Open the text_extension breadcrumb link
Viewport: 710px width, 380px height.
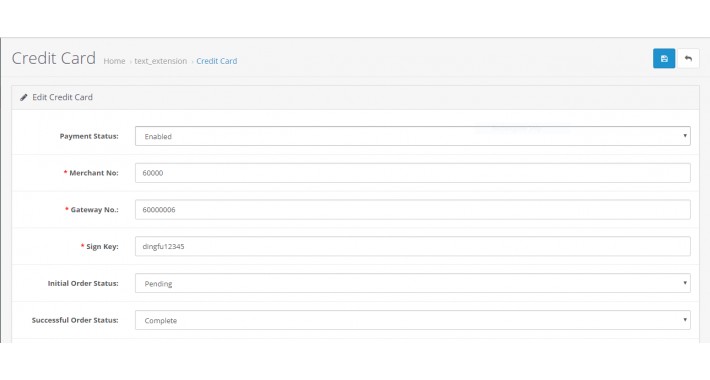click(x=160, y=61)
